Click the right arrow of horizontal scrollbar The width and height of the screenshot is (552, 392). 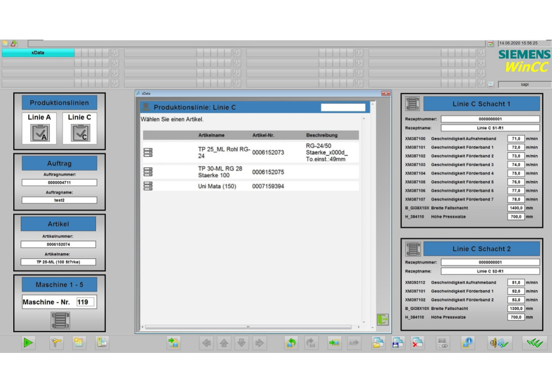pos(358,327)
